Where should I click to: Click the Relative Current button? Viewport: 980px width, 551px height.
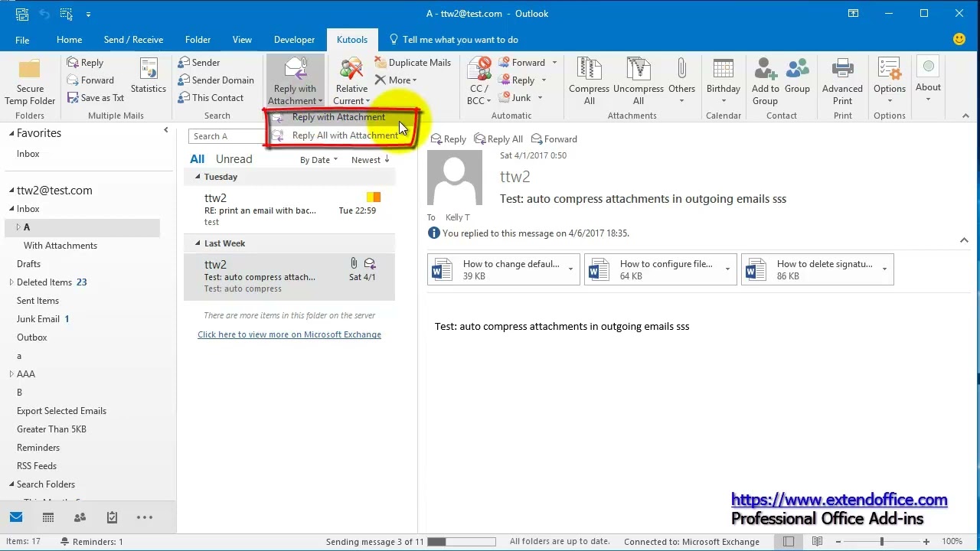(x=351, y=81)
